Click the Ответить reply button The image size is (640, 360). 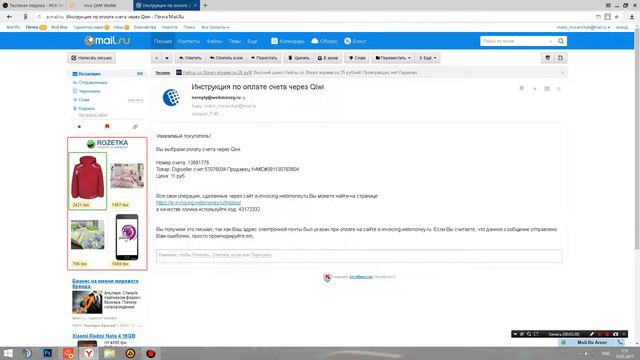point(190,58)
